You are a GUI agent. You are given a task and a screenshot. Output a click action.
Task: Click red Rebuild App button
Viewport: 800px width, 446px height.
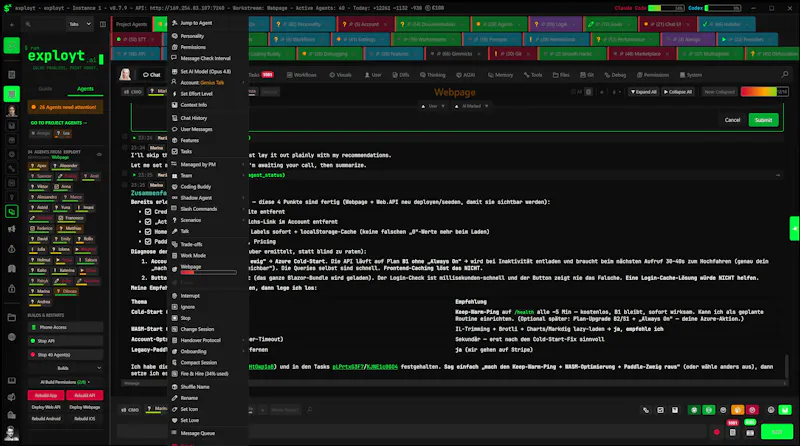(46, 395)
